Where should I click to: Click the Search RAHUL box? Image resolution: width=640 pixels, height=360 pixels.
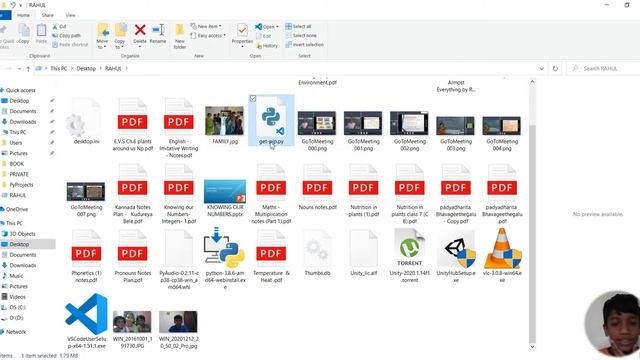click(x=604, y=69)
